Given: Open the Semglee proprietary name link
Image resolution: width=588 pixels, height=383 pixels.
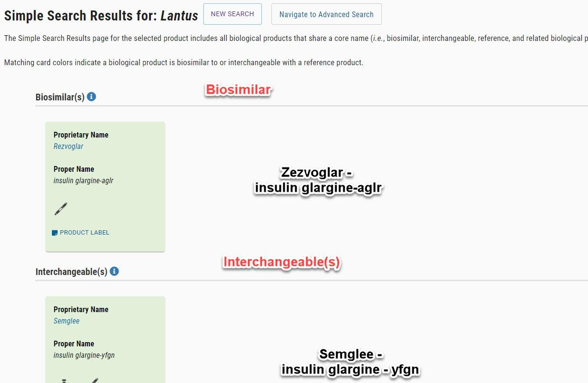Looking at the screenshot, I should click(67, 321).
